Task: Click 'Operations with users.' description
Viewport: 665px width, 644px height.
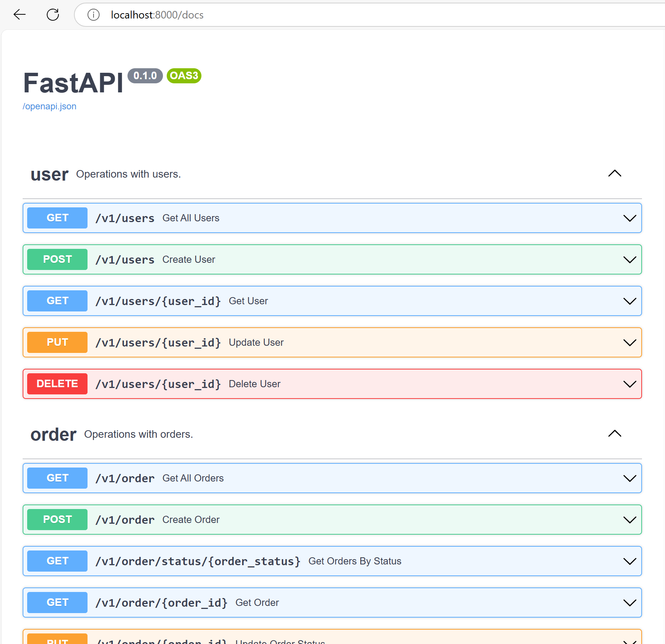Action: point(129,174)
